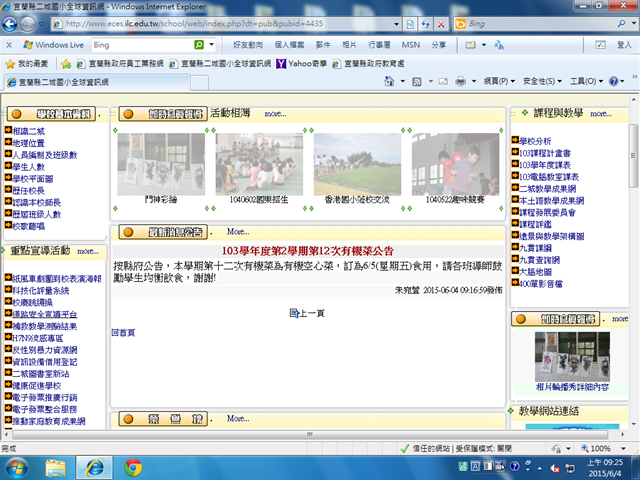The height and width of the screenshot is (480, 640).
Task: Click the 103學年度課表 link
Action: coord(545,165)
